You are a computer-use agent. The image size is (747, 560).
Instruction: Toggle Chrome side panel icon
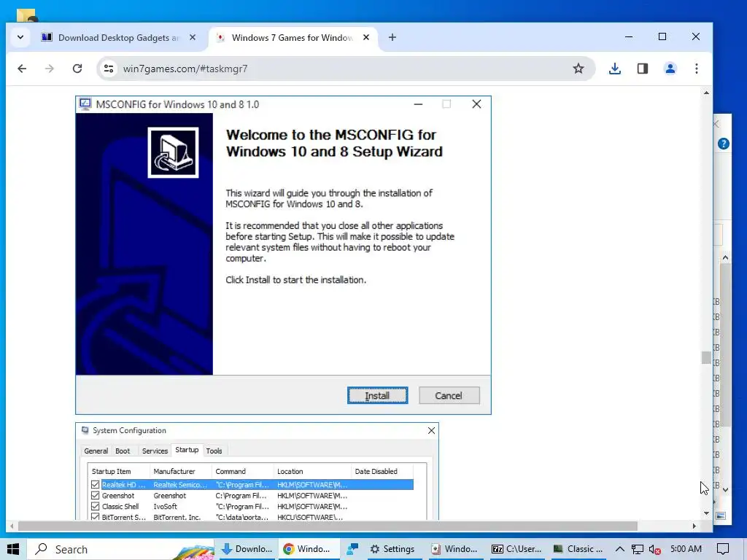[642, 69]
